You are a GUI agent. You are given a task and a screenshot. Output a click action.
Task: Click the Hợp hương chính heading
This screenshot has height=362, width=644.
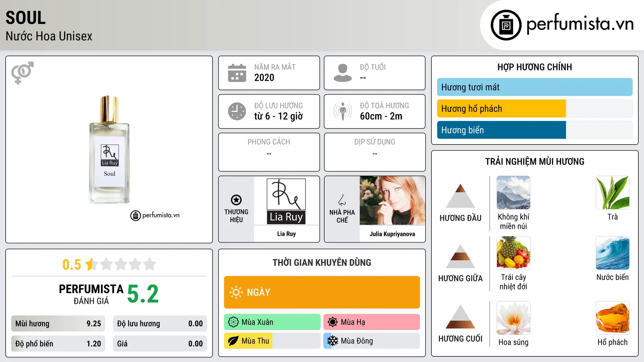(x=535, y=67)
